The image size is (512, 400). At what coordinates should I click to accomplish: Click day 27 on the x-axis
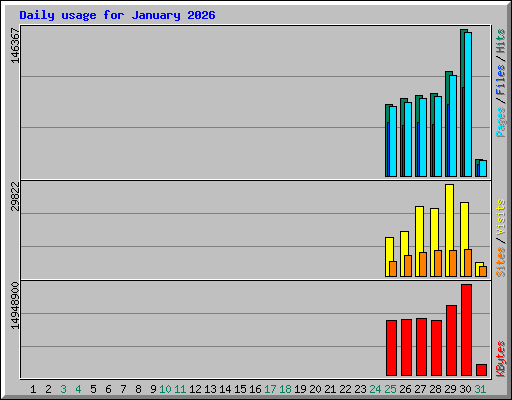[x=420, y=389]
